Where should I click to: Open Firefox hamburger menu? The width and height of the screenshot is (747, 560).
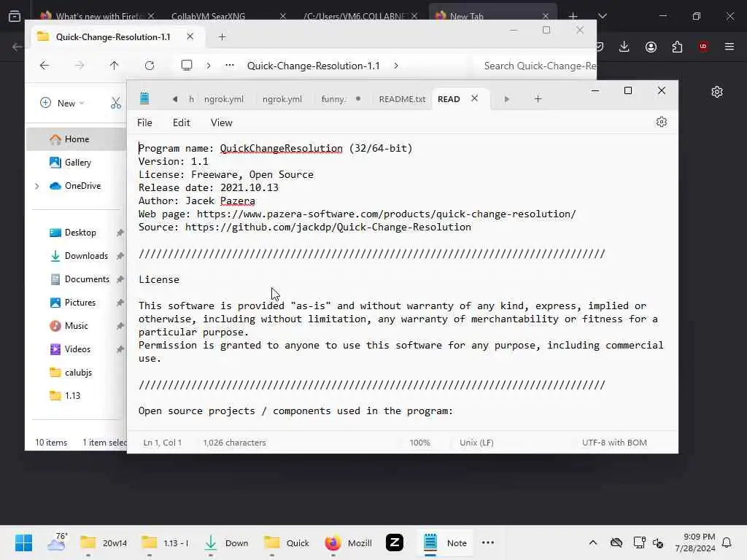[x=729, y=47]
